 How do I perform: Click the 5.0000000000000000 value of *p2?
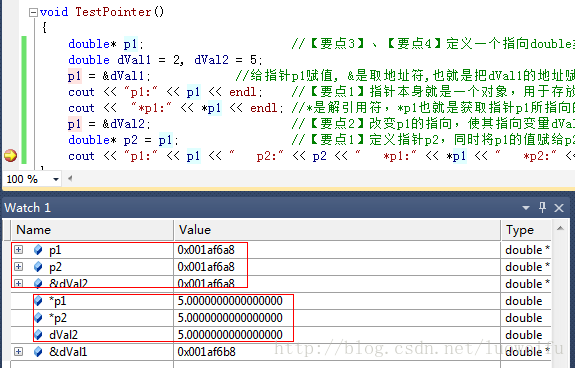click(230, 318)
